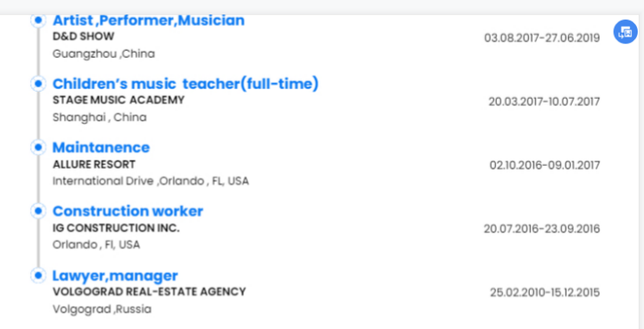Click the Guangzhou, China location text
Image resolution: width=644 pixels, height=329 pixels.
(x=103, y=53)
